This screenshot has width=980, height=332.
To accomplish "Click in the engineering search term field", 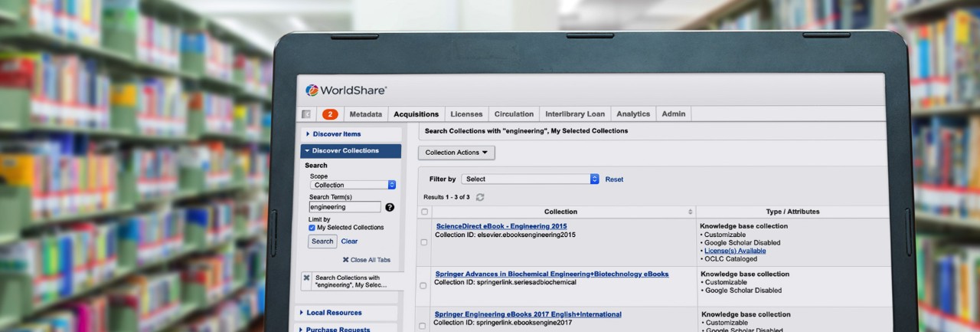I will coord(345,207).
